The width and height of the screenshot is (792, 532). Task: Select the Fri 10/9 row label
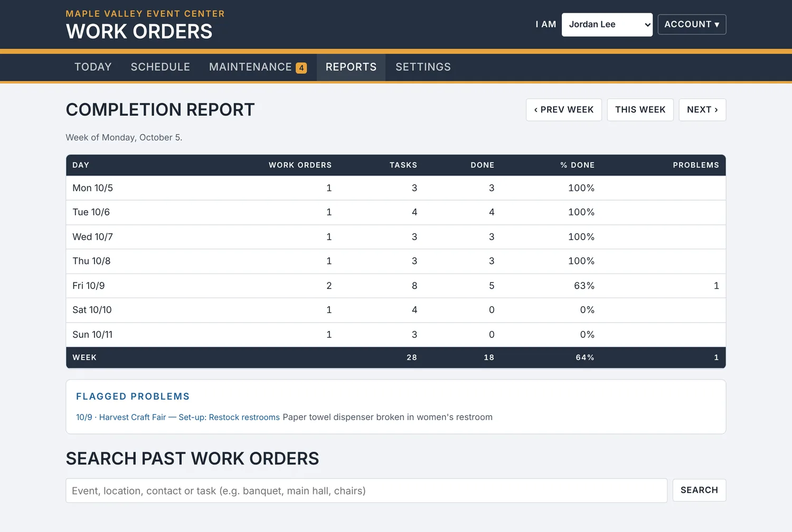tap(89, 286)
